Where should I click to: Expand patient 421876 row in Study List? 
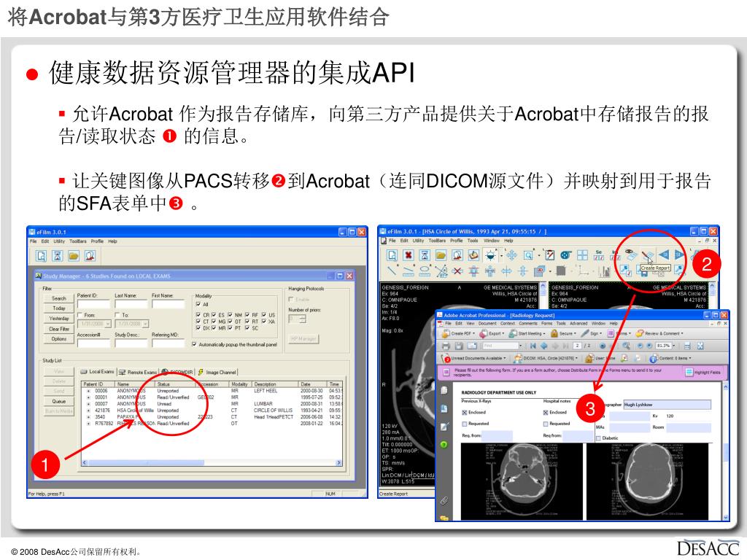coord(88,410)
